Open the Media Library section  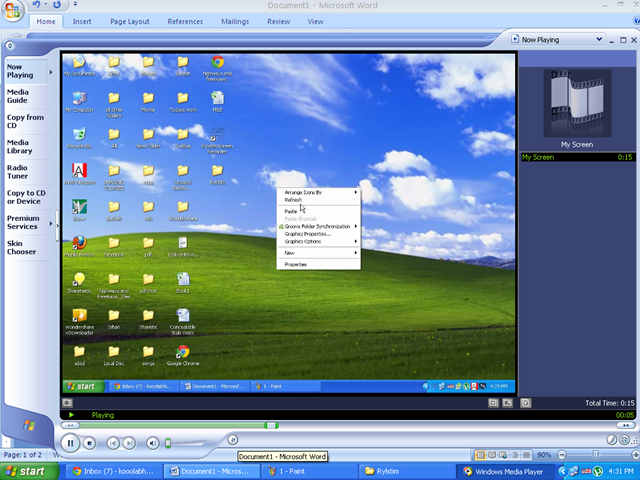click(x=19, y=147)
